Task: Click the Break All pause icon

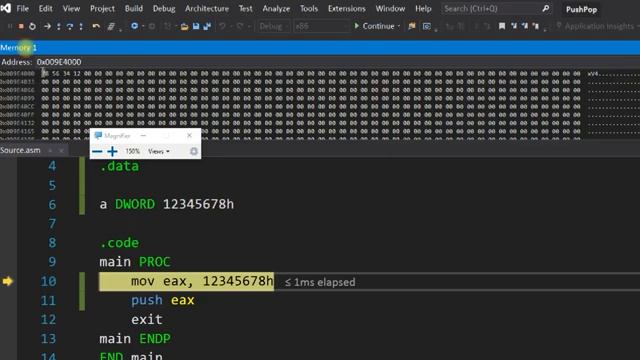Action: [10, 26]
